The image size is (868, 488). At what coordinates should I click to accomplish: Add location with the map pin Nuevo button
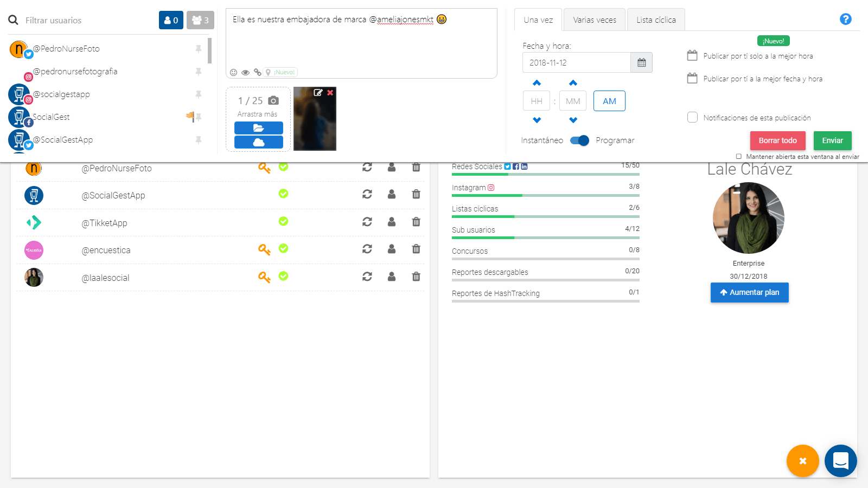280,72
